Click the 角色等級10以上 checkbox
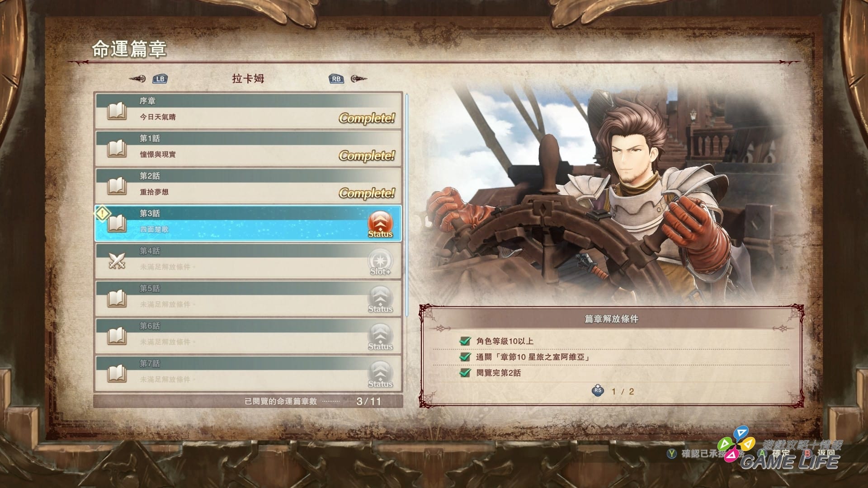Viewport: 868px width, 488px height. click(465, 341)
